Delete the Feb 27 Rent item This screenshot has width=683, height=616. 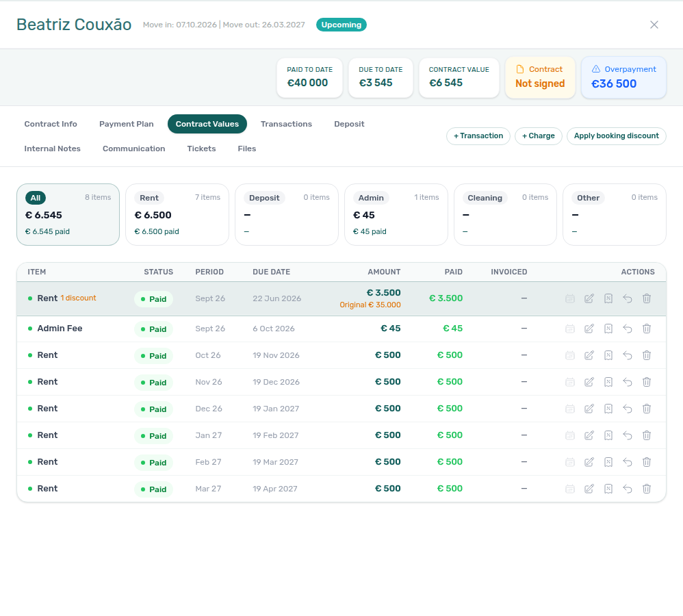pyautogui.click(x=647, y=462)
